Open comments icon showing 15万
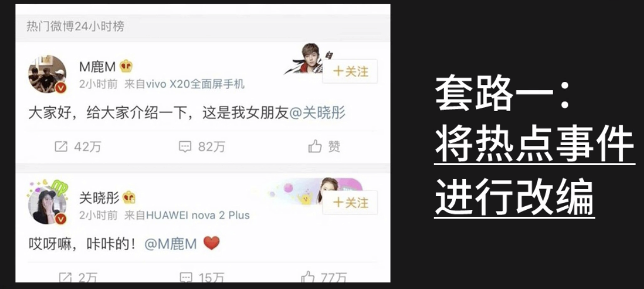 coord(185,277)
